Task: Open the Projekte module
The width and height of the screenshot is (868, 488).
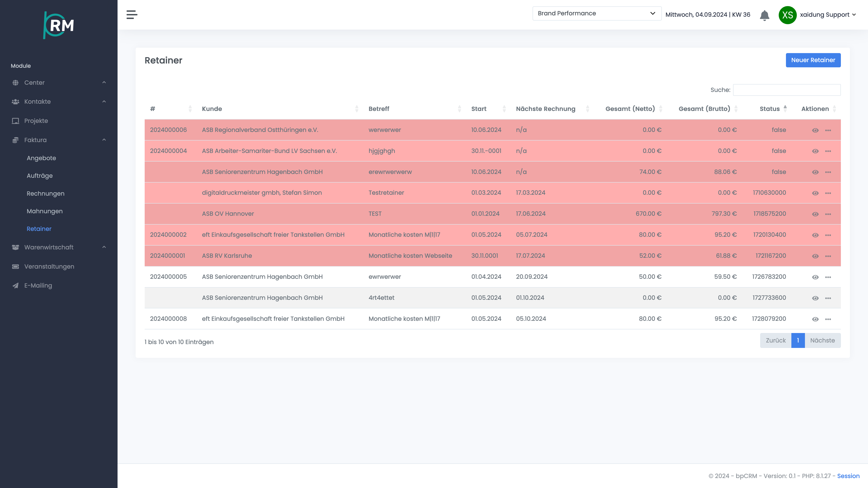Action: click(x=36, y=121)
